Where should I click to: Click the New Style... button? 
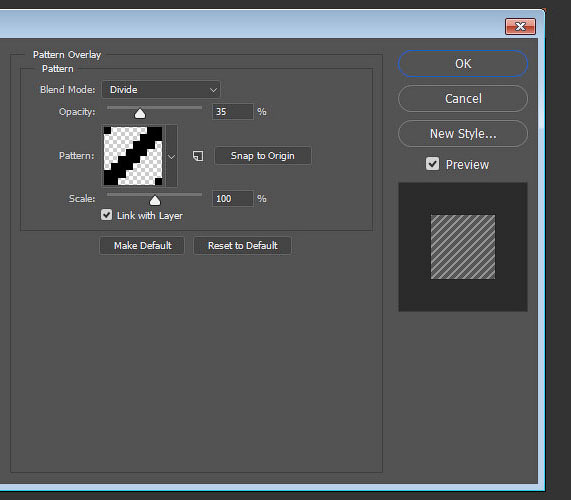[463, 134]
